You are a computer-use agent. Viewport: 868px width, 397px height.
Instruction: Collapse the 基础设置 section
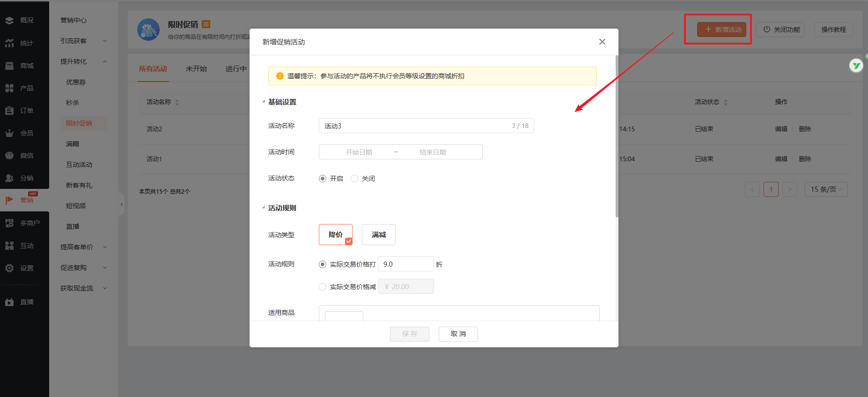264,102
